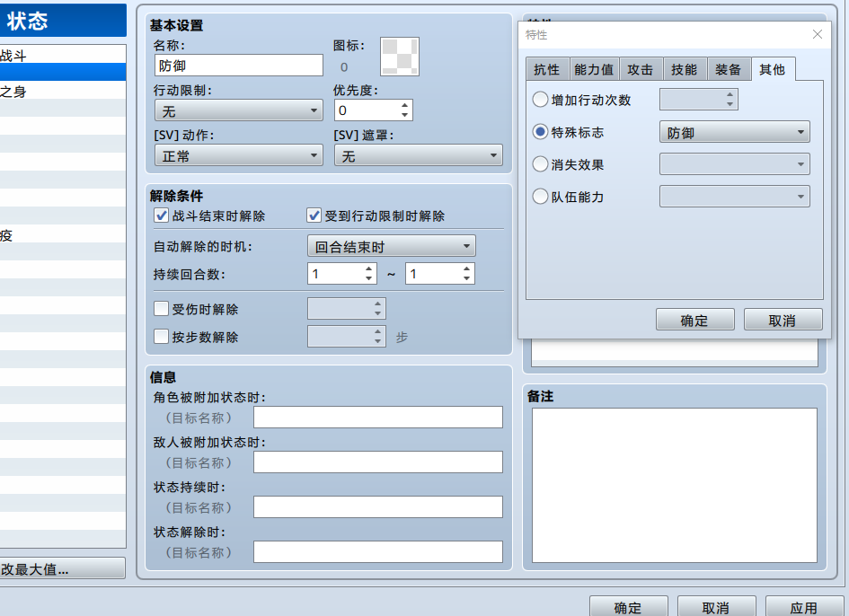Switch to the 技能 tab

pyautogui.click(x=685, y=69)
